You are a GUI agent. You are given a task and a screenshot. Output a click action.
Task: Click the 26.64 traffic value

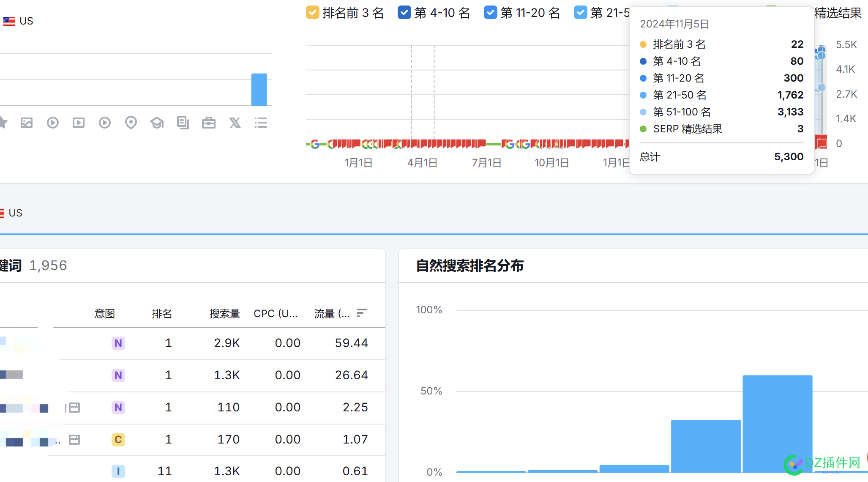pyautogui.click(x=352, y=375)
